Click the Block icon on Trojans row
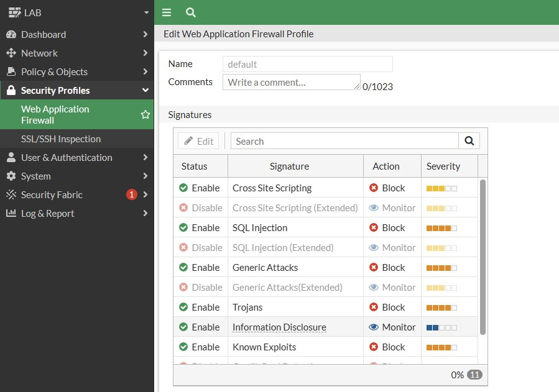 pyautogui.click(x=374, y=307)
